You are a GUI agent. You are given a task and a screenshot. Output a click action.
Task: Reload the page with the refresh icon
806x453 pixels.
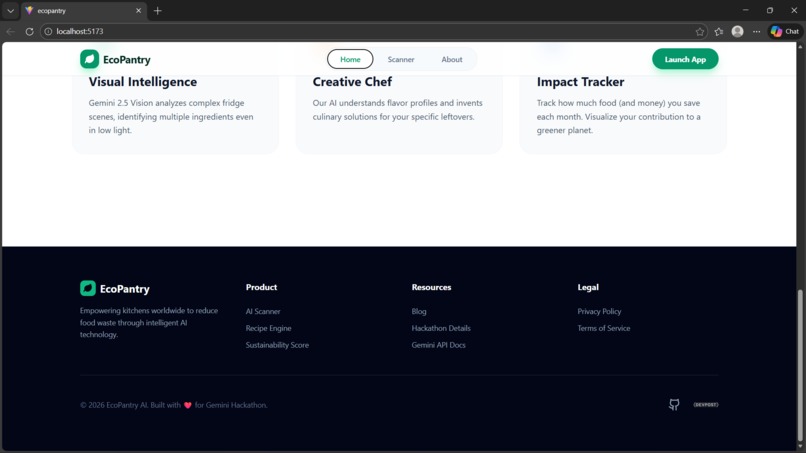click(29, 31)
